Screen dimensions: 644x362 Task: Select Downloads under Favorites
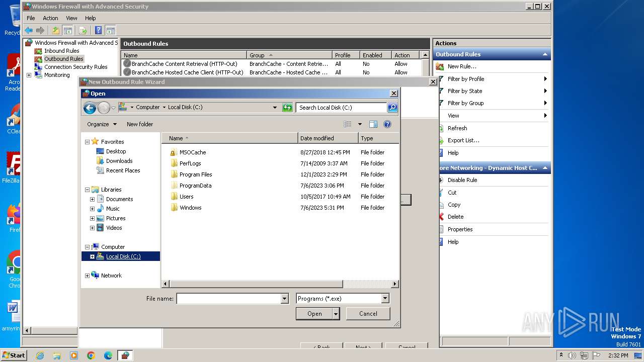[119, 161]
